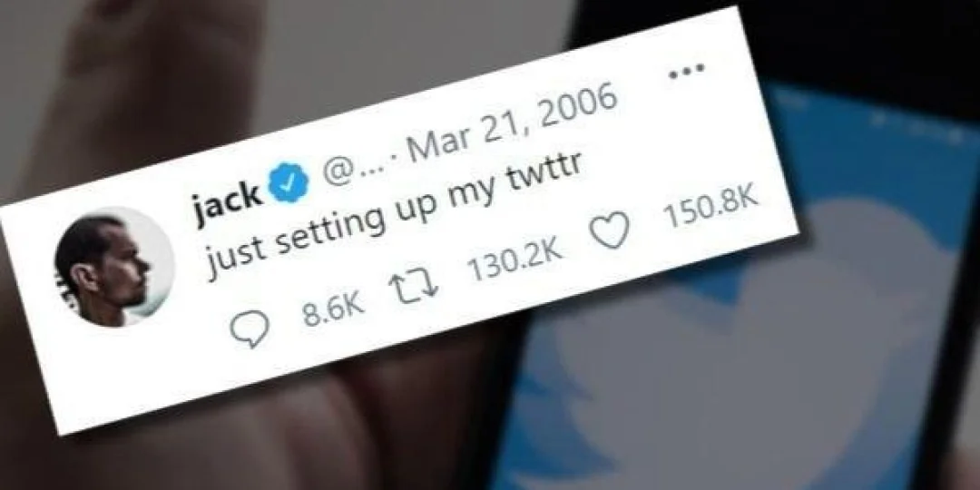
Task: Click the reply speech bubble icon
Action: coord(250,328)
